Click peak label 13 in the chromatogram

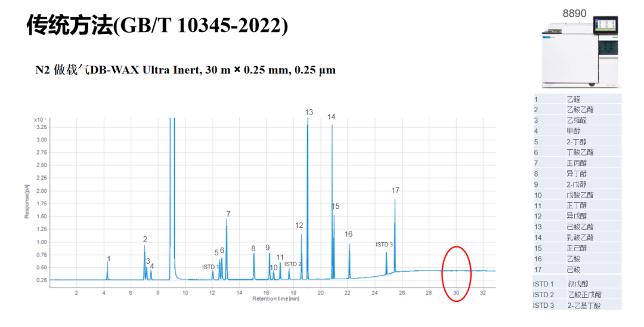point(309,112)
